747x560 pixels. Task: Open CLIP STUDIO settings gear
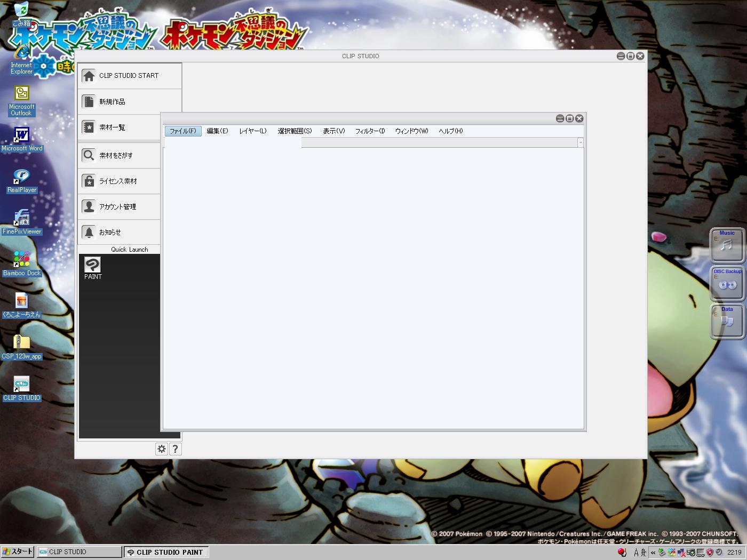pyautogui.click(x=162, y=449)
